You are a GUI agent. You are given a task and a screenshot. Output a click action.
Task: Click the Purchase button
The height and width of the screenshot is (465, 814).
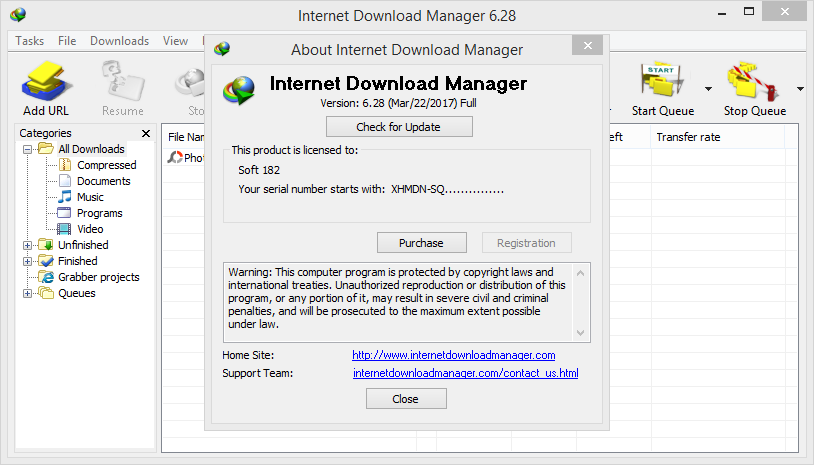pos(422,243)
